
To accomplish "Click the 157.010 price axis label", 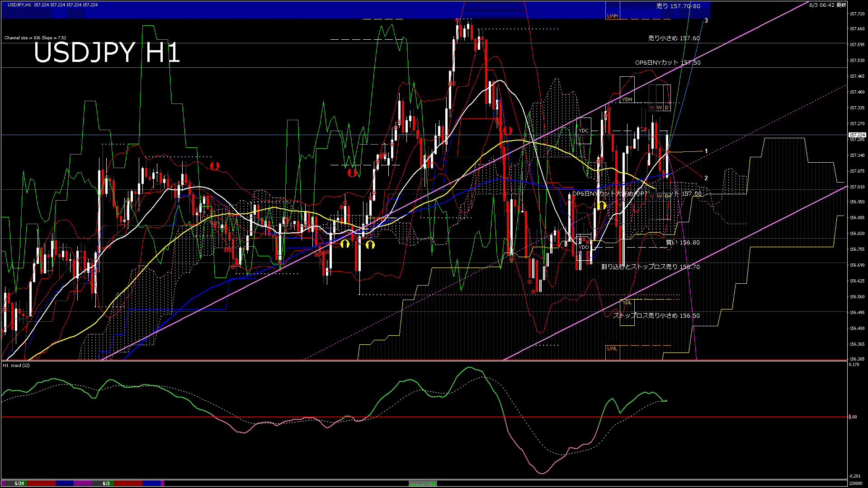I will [857, 187].
